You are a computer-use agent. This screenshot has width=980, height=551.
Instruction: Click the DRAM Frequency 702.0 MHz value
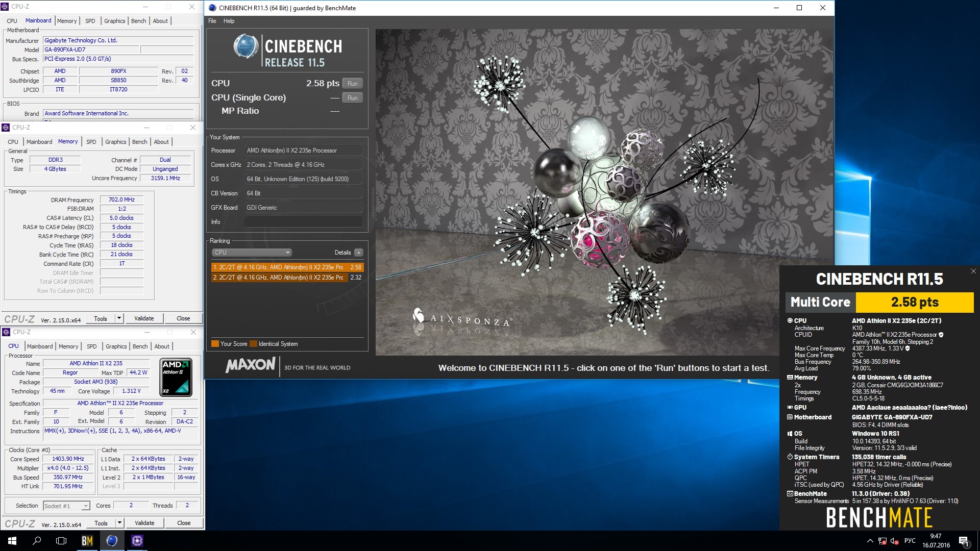pos(121,200)
